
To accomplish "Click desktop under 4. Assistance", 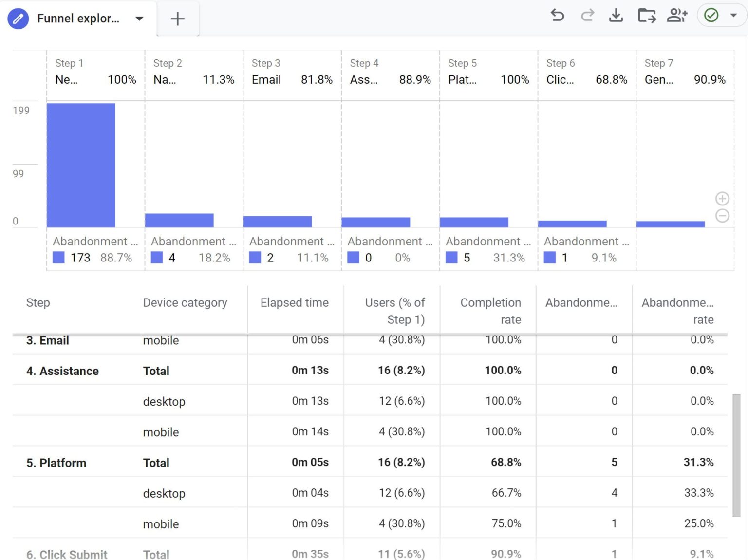I will (164, 402).
